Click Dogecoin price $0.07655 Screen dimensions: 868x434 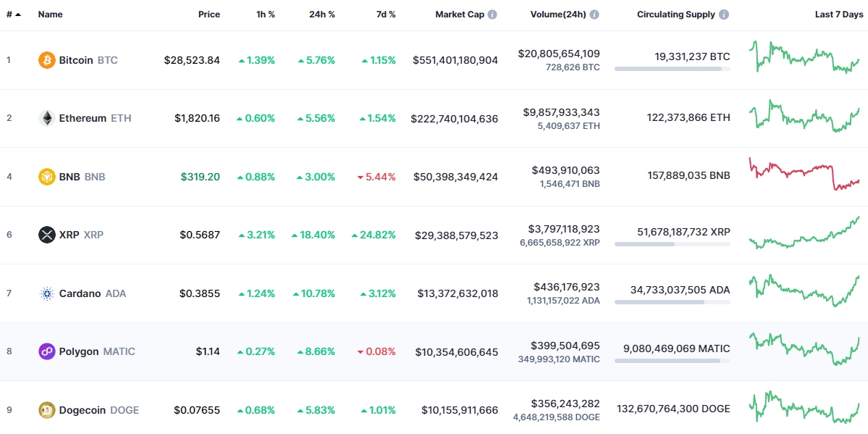pyautogui.click(x=197, y=410)
